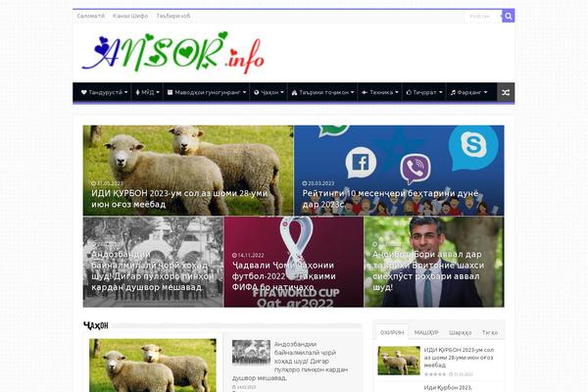Switch to the Шарҳҳо sidebar tab
The height and width of the screenshot is (392, 588).
pyautogui.click(x=461, y=333)
